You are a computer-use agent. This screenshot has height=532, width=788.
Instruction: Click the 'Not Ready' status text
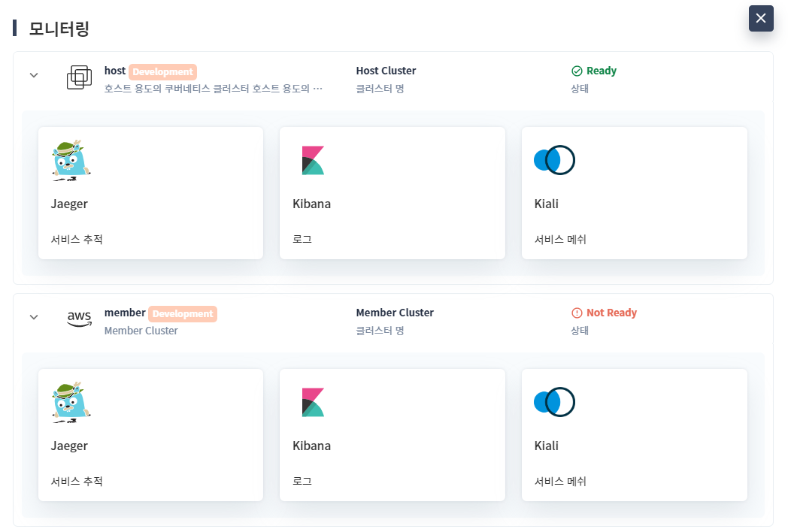(x=611, y=313)
